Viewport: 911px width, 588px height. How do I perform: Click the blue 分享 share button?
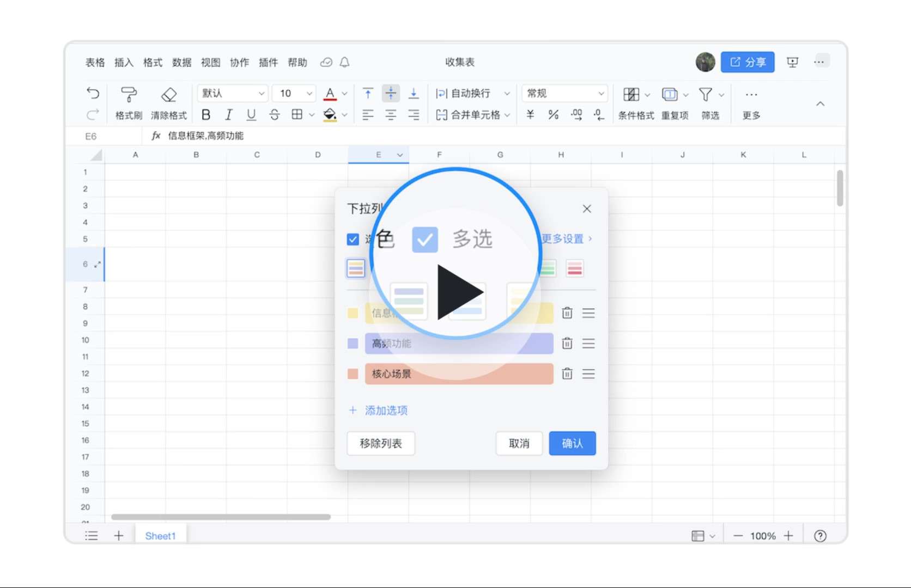click(x=748, y=62)
